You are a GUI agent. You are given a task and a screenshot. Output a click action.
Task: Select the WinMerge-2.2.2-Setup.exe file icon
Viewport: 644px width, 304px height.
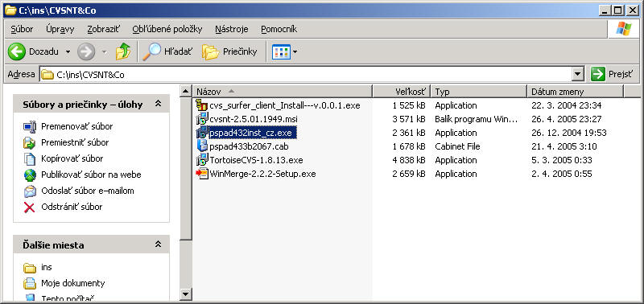click(x=202, y=174)
